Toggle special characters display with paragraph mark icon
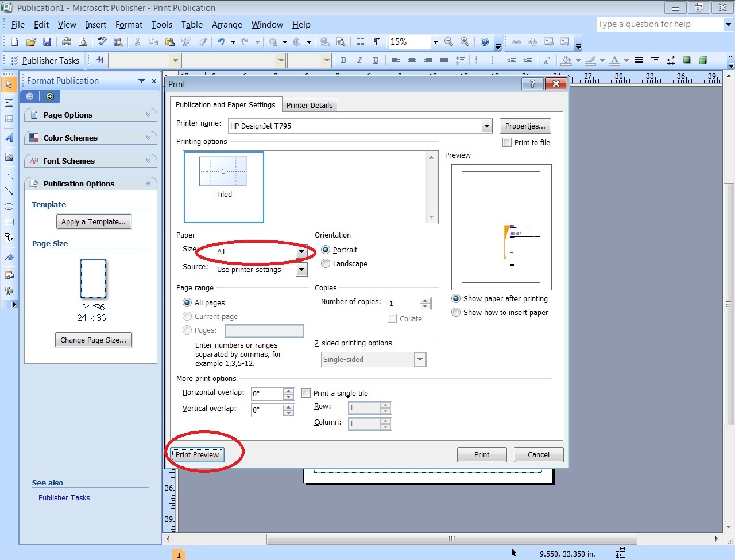Viewport: 735px width, 560px height. pos(377,42)
